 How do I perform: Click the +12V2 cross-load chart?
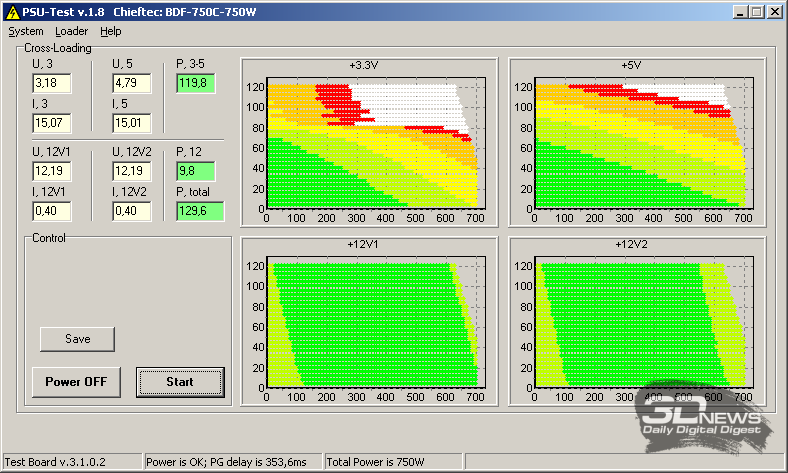tap(637, 321)
